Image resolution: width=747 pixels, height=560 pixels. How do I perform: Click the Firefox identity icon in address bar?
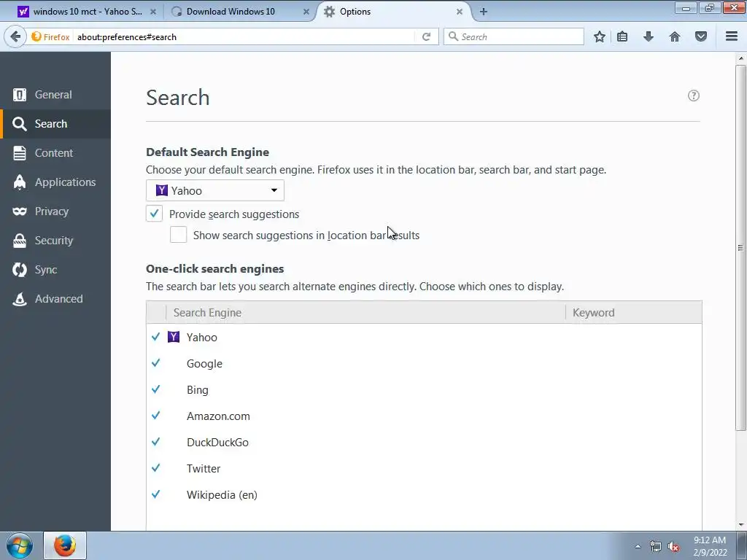click(x=50, y=36)
